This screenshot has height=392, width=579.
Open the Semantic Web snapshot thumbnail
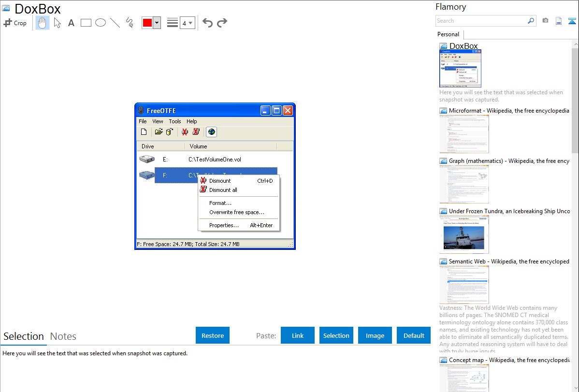464,285
